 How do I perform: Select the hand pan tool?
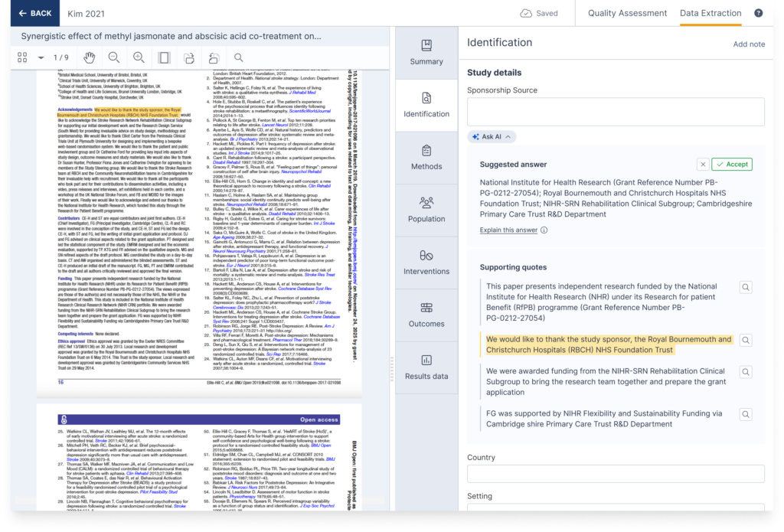(90, 57)
